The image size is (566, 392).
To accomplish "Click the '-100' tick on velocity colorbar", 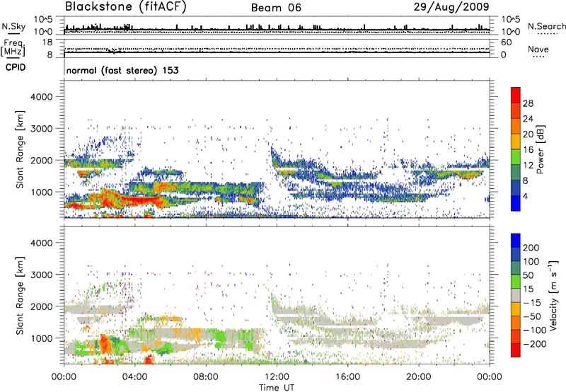I will tap(534, 330).
